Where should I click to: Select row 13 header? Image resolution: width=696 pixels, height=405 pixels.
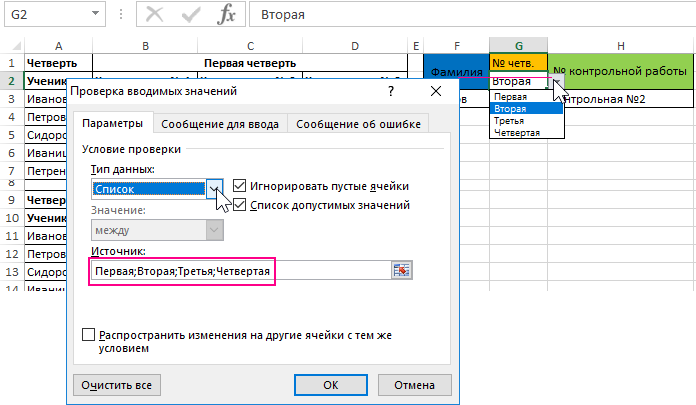pos(12,272)
